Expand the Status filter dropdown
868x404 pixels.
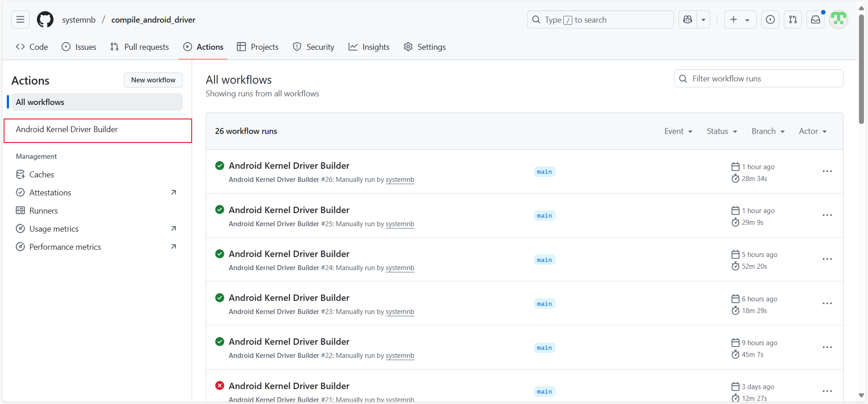coord(722,131)
